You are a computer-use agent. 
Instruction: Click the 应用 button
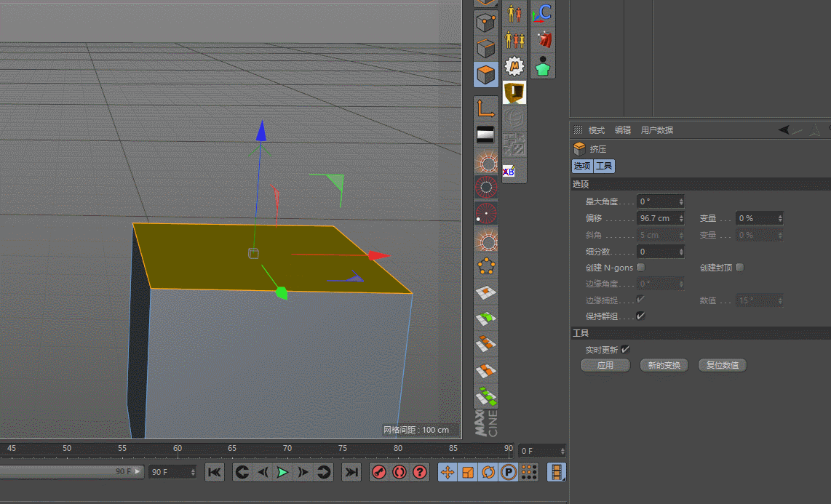pyautogui.click(x=605, y=365)
